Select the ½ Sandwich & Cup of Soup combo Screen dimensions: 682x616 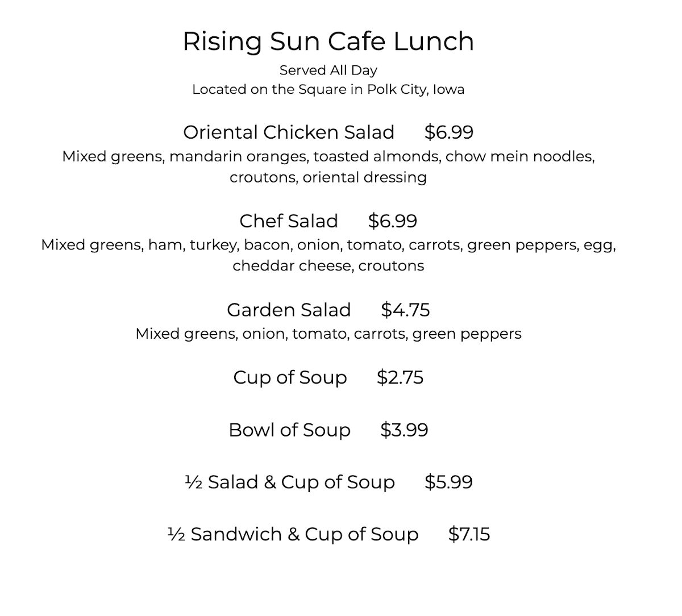(293, 535)
